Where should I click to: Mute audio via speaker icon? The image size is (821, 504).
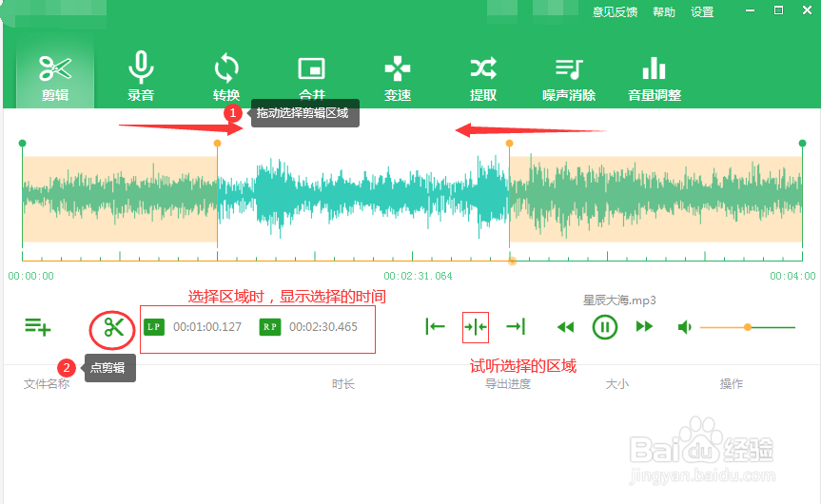[x=684, y=328]
